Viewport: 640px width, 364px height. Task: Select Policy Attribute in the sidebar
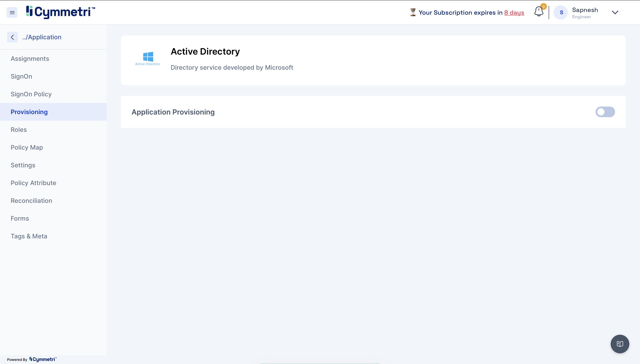(x=33, y=183)
